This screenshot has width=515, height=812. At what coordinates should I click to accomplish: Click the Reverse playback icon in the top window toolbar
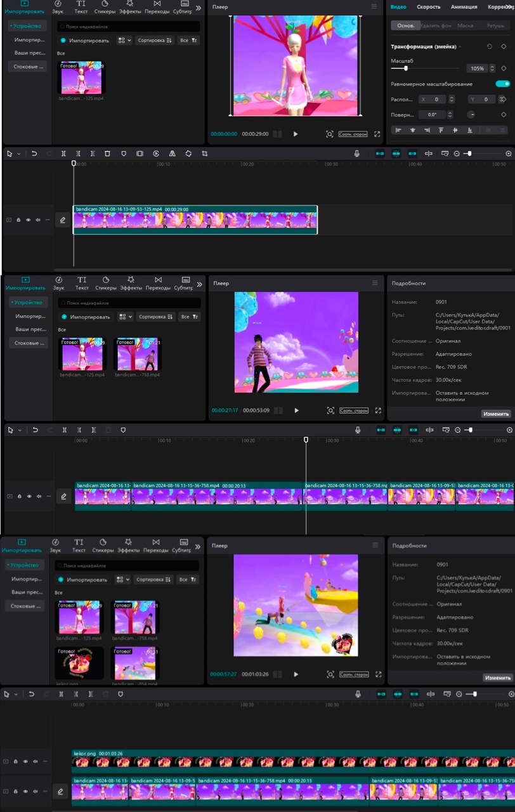pos(156,154)
